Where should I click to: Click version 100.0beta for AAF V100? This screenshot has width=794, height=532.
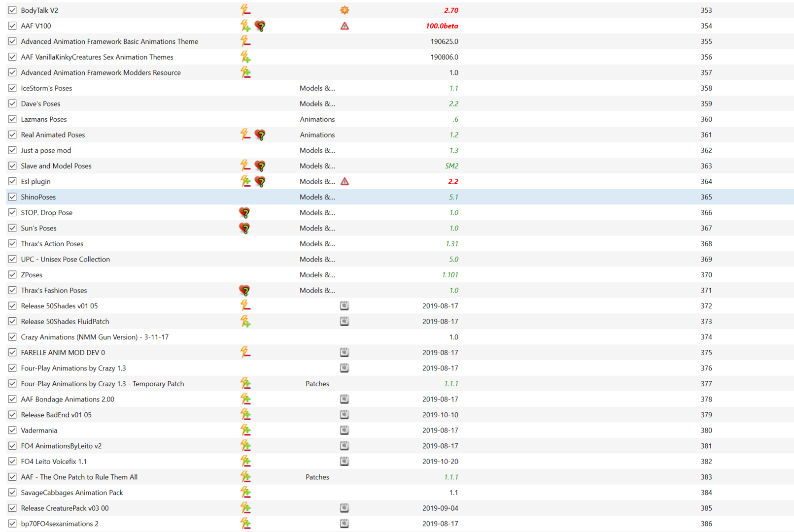[x=442, y=26]
